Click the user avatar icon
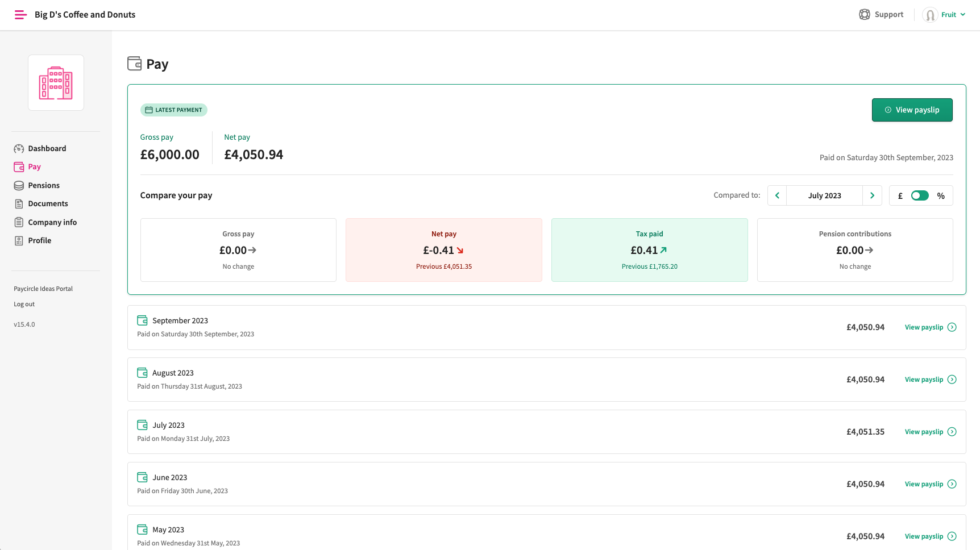Image resolution: width=980 pixels, height=550 pixels. click(x=930, y=15)
